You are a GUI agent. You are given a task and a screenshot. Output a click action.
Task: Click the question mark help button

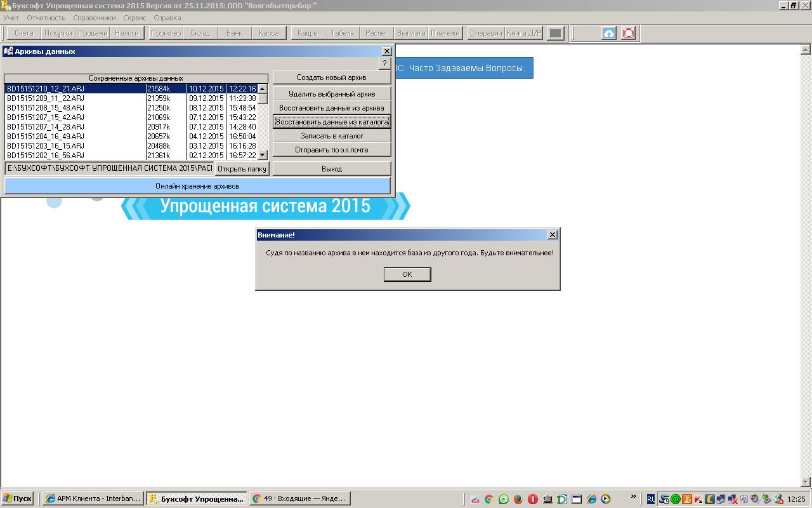(x=384, y=63)
